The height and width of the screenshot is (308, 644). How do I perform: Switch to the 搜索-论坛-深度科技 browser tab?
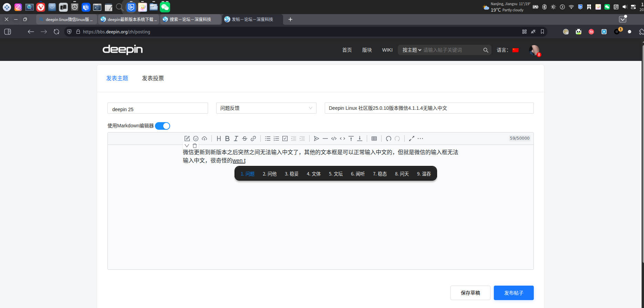point(190,19)
